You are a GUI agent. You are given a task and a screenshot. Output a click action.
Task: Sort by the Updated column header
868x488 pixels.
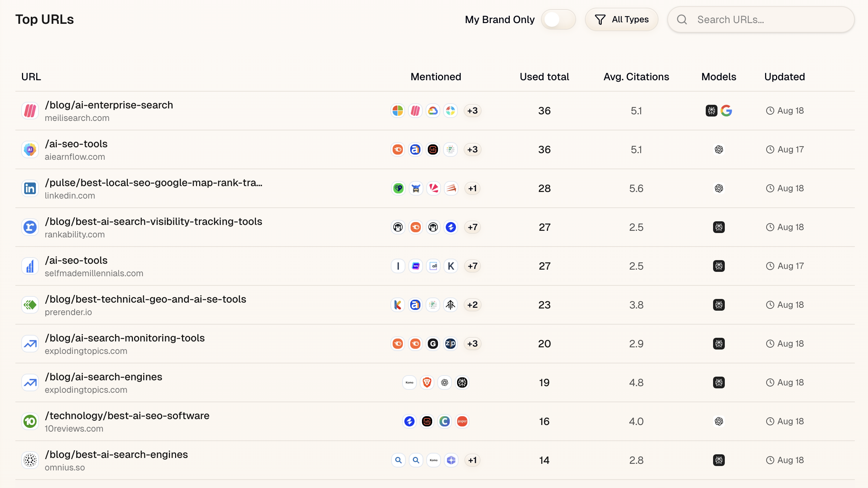coord(784,77)
